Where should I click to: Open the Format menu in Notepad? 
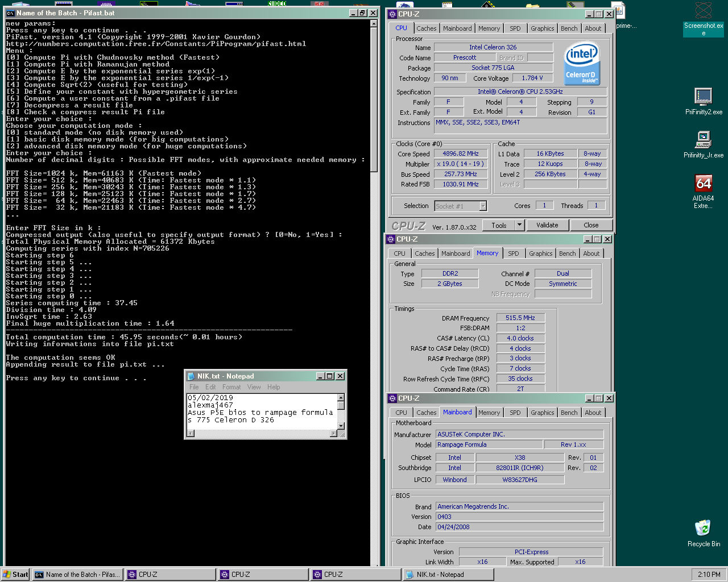[x=231, y=387]
